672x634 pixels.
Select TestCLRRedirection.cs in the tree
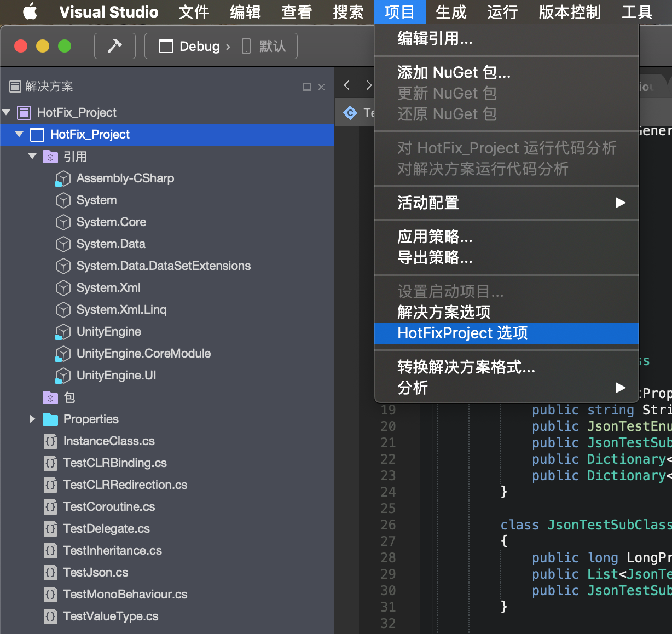167,485
